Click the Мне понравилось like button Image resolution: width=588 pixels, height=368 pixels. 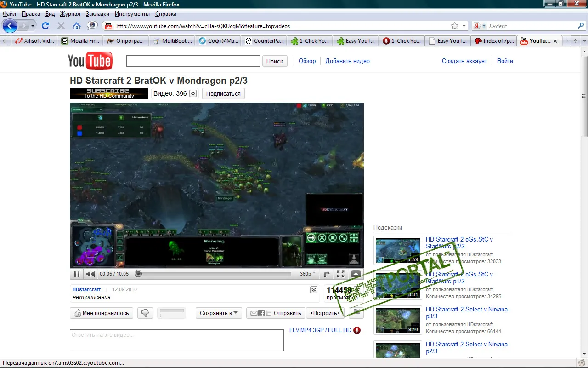point(102,313)
